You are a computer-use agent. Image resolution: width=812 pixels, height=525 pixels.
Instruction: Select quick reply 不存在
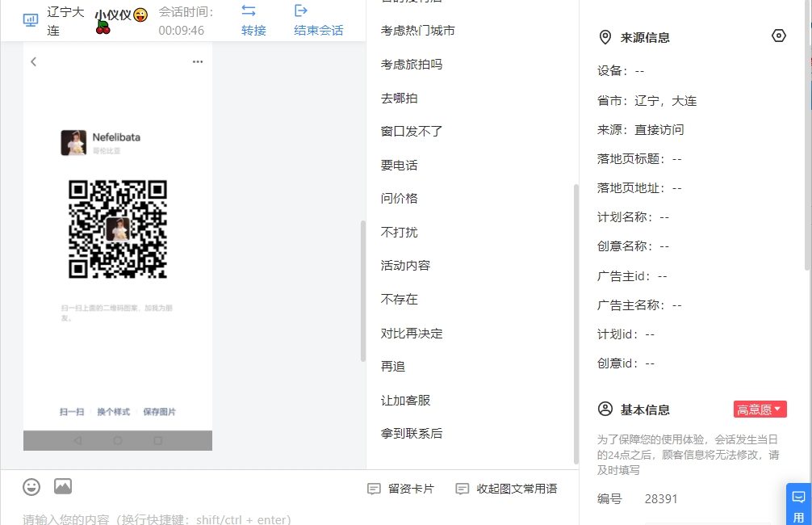pyautogui.click(x=399, y=299)
